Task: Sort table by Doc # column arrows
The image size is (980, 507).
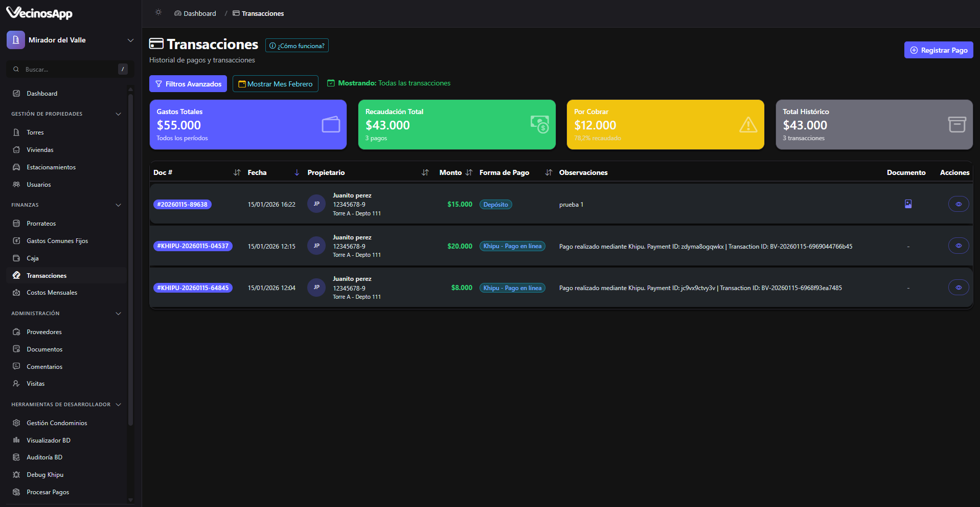Action: [237, 173]
